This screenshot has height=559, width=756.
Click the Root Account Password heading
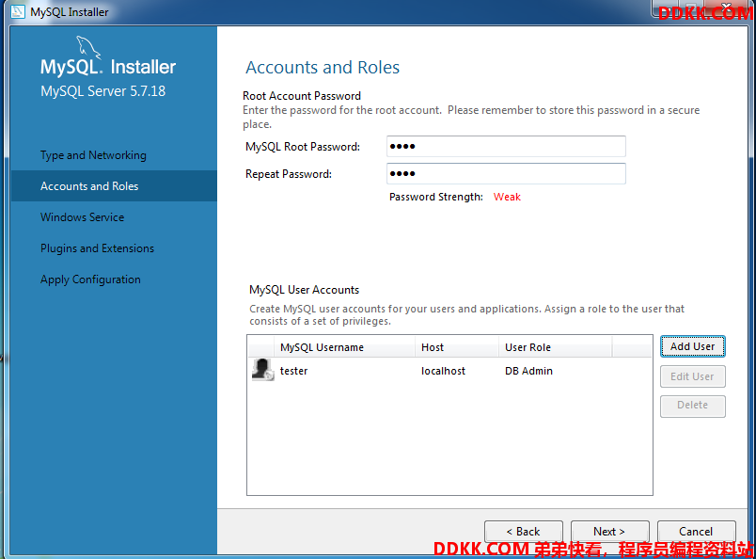(x=302, y=96)
